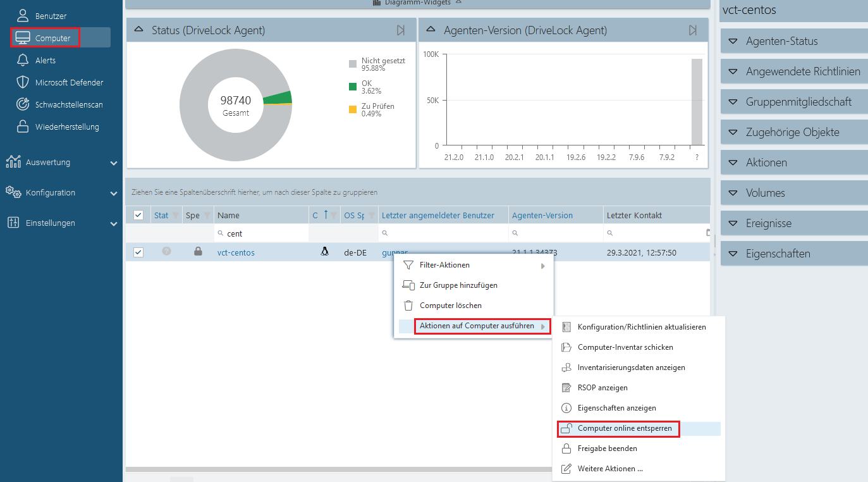Viewport: 868px width, 482px height.
Task: Click the Benutzer person icon
Action: coord(23,16)
